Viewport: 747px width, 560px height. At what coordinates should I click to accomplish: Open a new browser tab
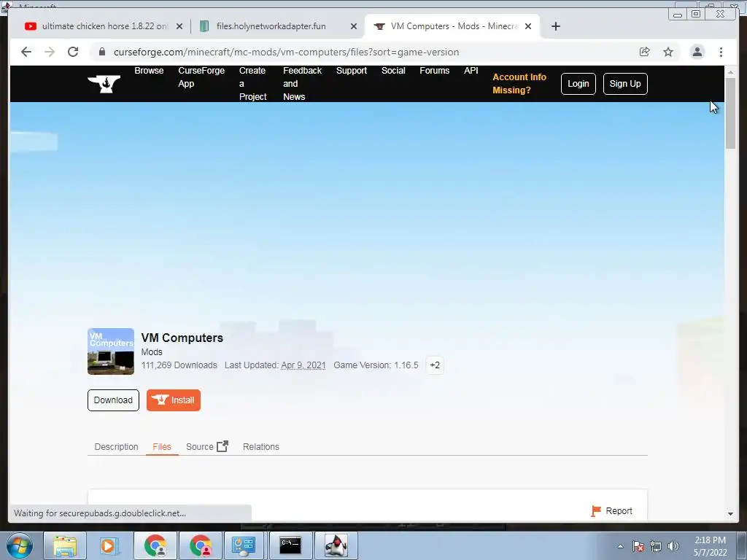[x=555, y=26]
